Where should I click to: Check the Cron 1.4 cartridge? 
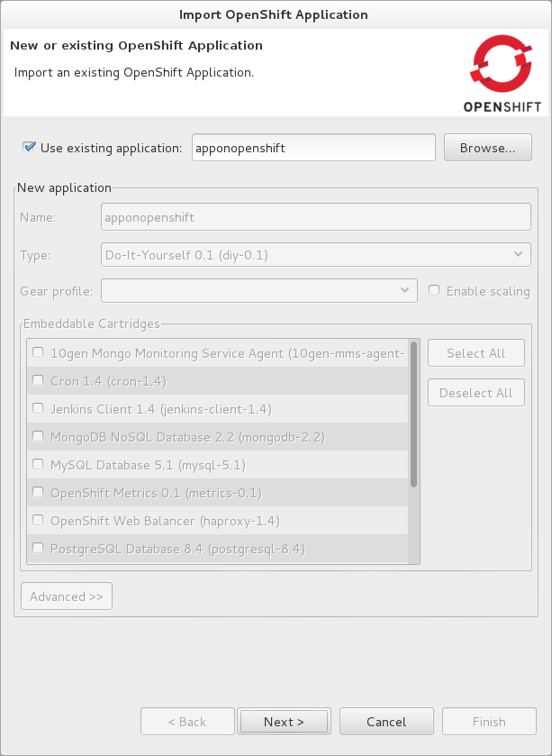(x=37, y=381)
